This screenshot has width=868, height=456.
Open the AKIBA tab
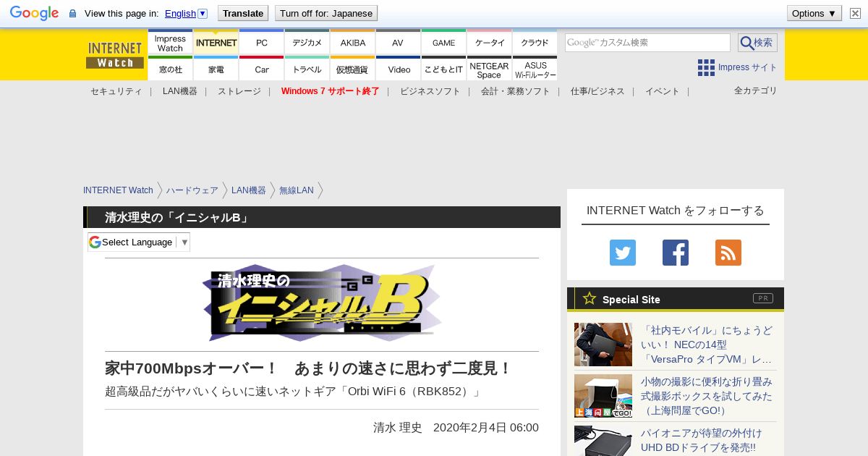(353, 43)
